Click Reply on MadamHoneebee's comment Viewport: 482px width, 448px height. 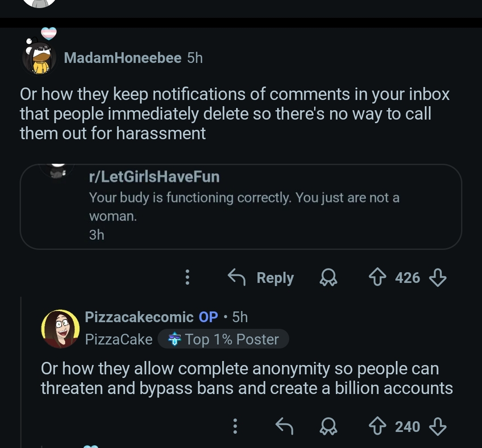pyautogui.click(x=261, y=278)
